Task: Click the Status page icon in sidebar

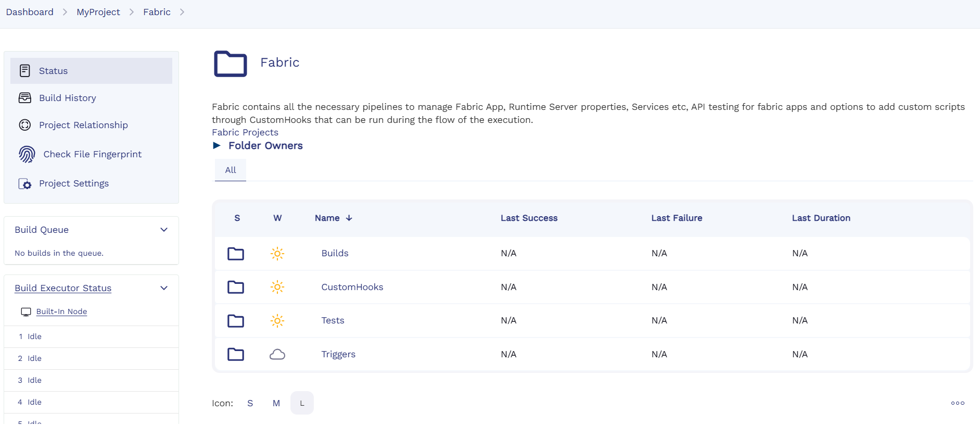Action: (x=25, y=71)
